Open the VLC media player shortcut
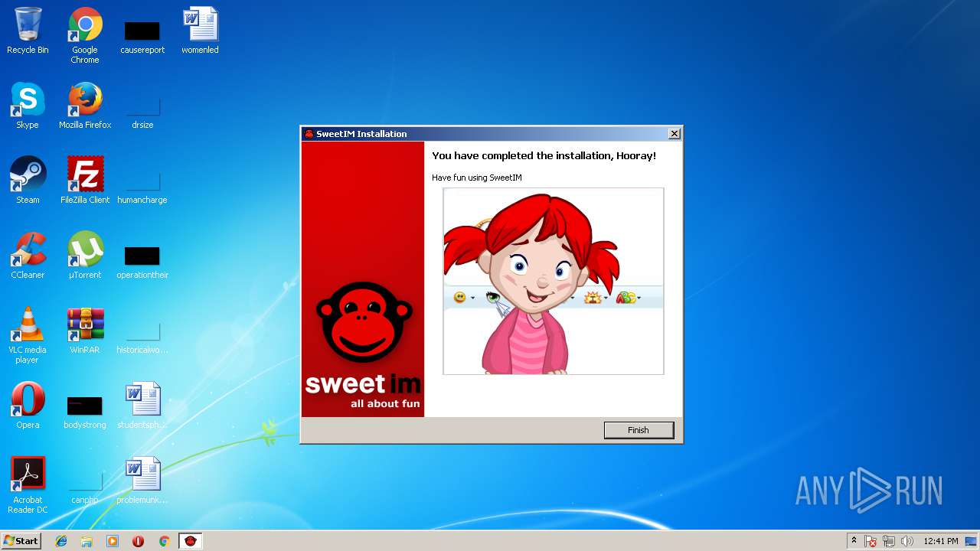 28,335
